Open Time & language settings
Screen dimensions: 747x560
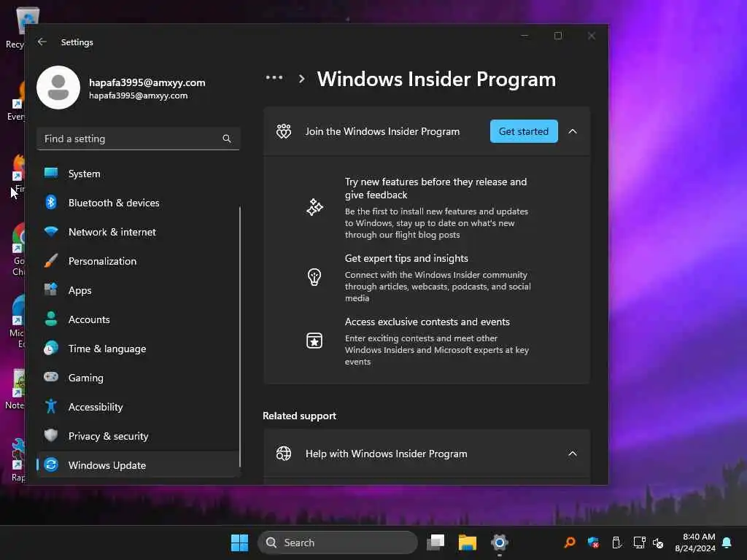coord(138,349)
